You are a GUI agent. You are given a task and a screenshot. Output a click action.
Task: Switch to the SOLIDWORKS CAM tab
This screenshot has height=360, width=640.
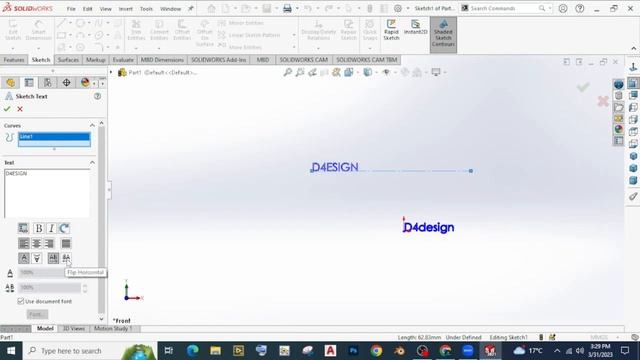[x=303, y=60]
